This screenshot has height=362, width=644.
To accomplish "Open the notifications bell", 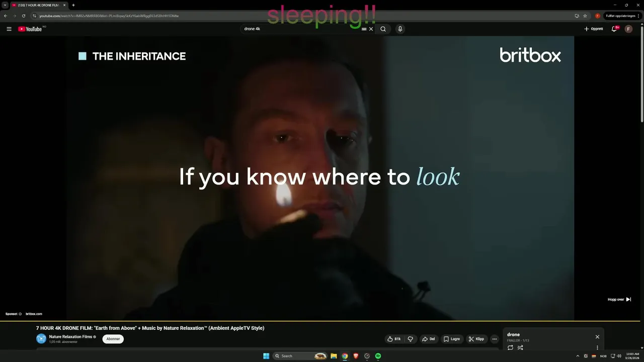I will tap(614, 29).
